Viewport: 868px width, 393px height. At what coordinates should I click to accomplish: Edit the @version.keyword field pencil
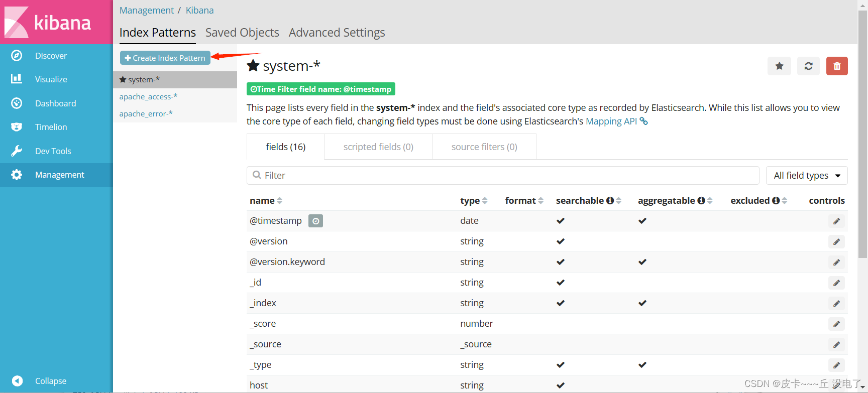(836, 262)
